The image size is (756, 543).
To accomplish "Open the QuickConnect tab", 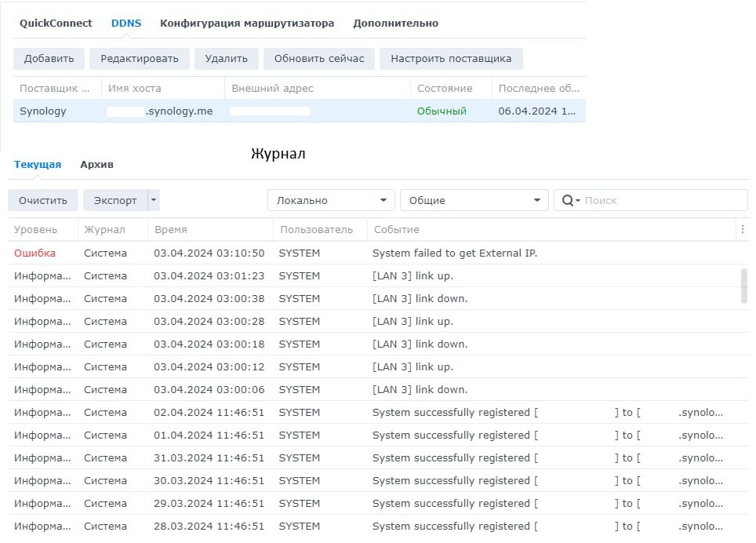I will pyautogui.click(x=56, y=23).
